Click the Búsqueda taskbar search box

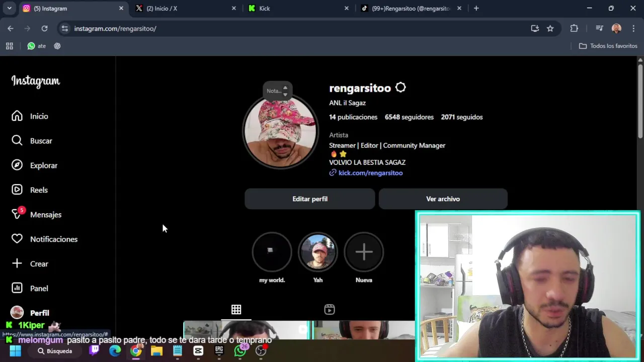(x=54, y=351)
